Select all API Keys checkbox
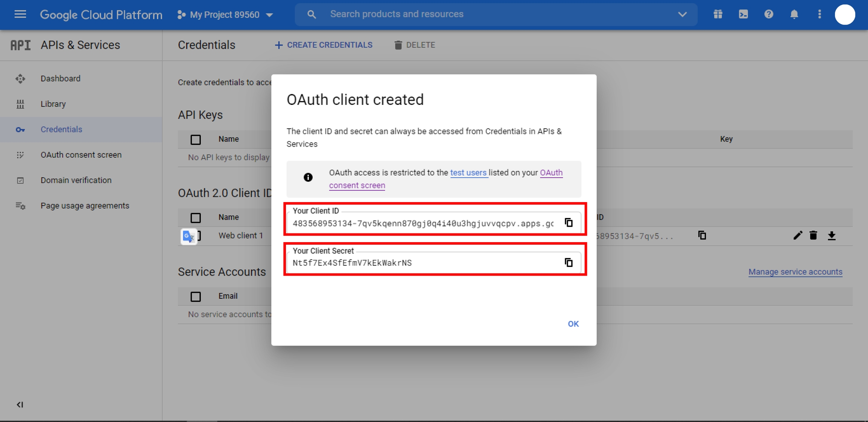Image resolution: width=868 pixels, height=422 pixels. pos(196,140)
